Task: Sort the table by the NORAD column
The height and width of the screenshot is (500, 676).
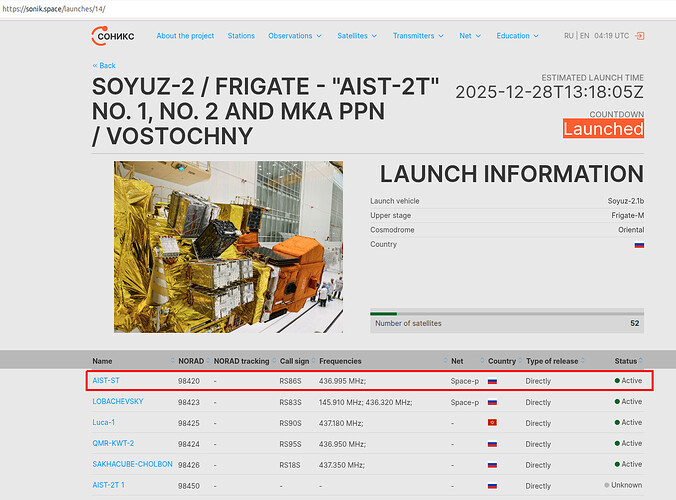Action: point(189,361)
